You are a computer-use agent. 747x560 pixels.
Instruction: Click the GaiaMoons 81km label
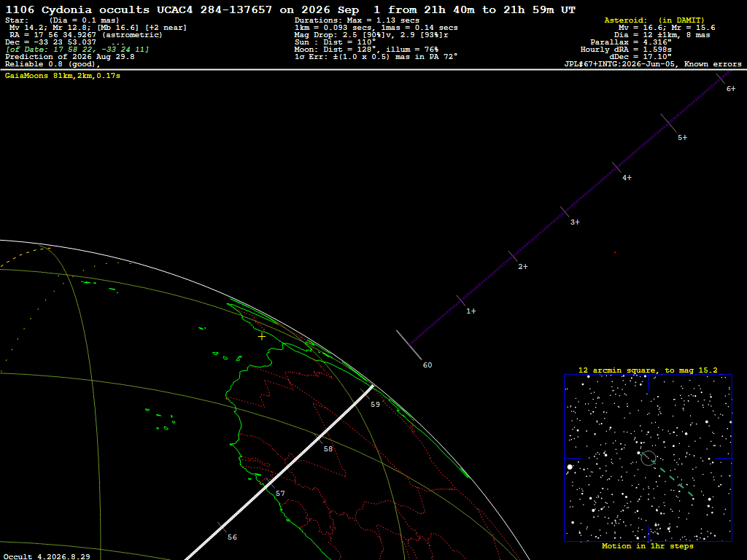[x=63, y=76]
